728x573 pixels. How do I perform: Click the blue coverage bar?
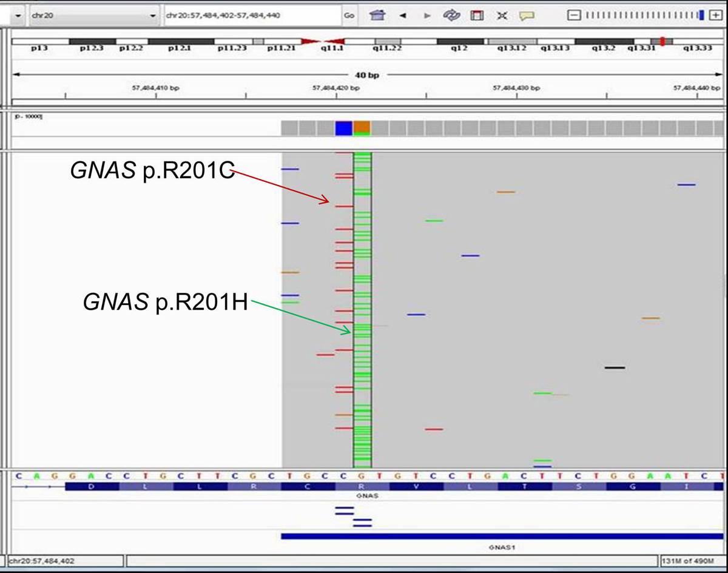[x=344, y=128]
